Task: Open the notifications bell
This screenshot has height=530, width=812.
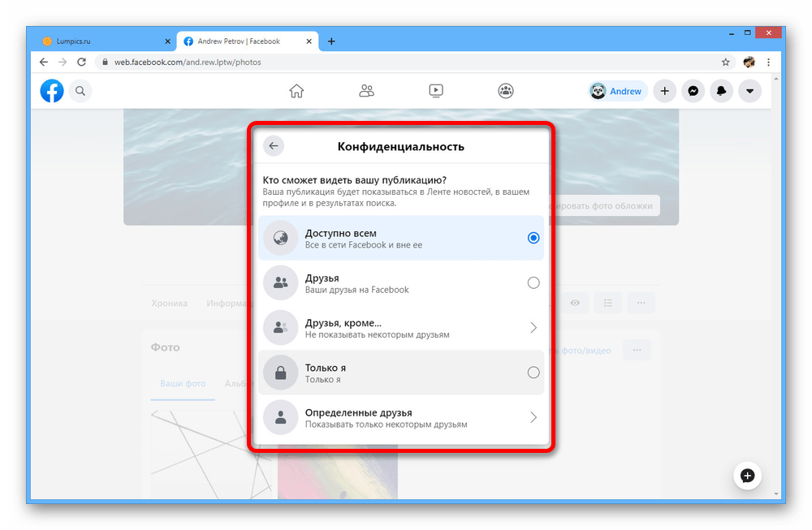Action: coord(721,91)
